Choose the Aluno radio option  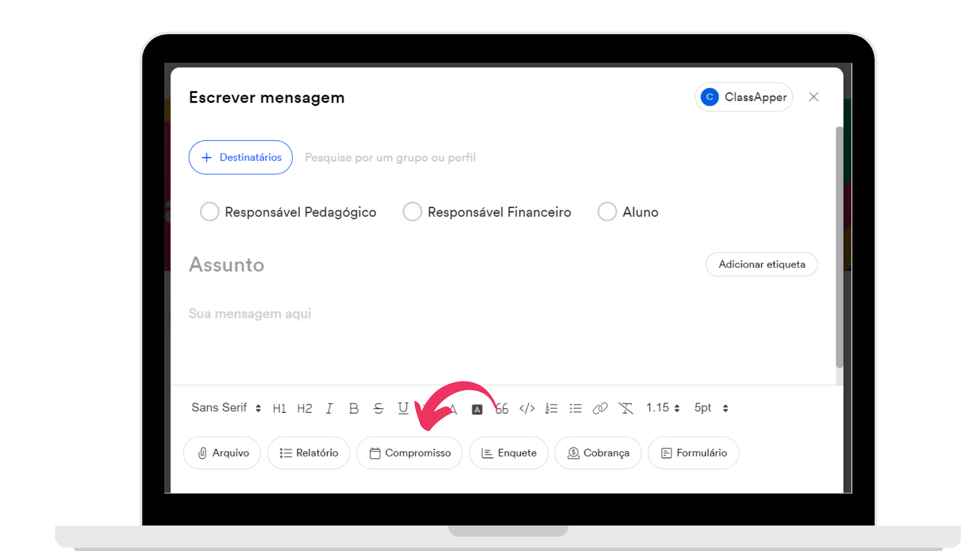(607, 211)
